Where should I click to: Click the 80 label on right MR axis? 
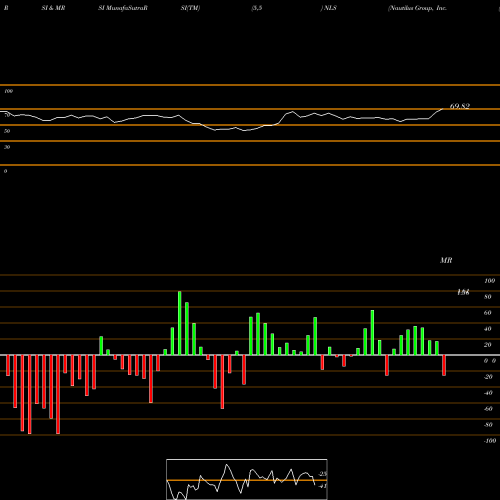click(x=488, y=297)
